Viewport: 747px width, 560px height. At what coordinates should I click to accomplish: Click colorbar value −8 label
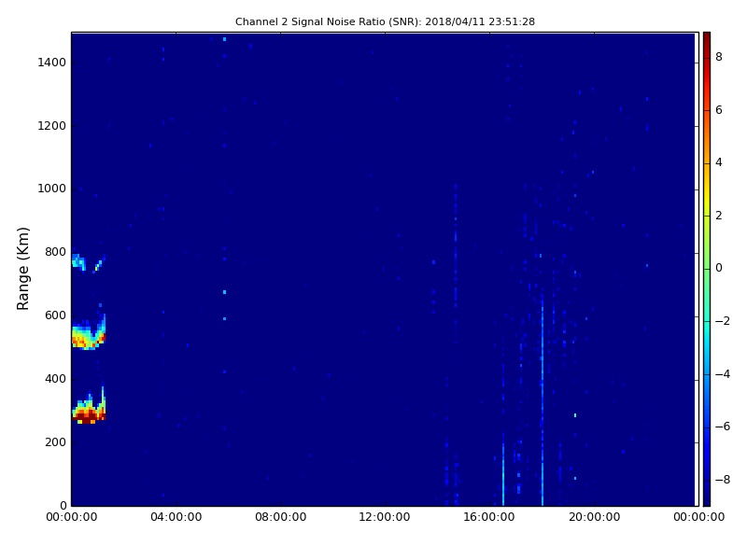tap(723, 480)
